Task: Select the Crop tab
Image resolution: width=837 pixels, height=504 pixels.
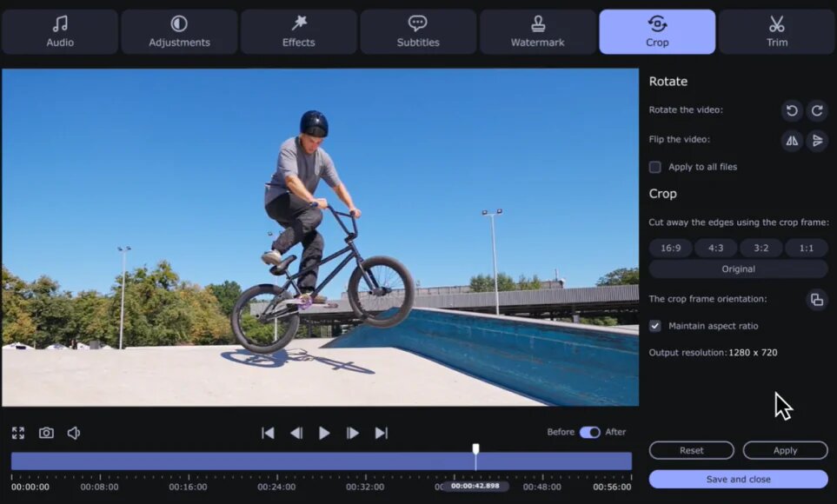Action: click(x=657, y=31)
